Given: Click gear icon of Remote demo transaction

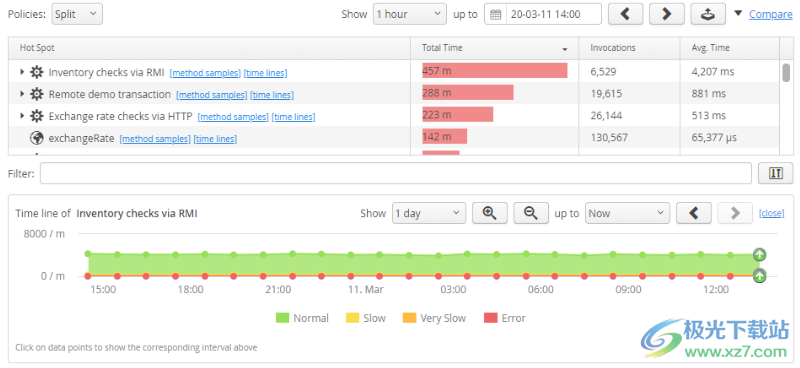Looking at the screenshot, I should pyautogui.click(x=37, y=94).
